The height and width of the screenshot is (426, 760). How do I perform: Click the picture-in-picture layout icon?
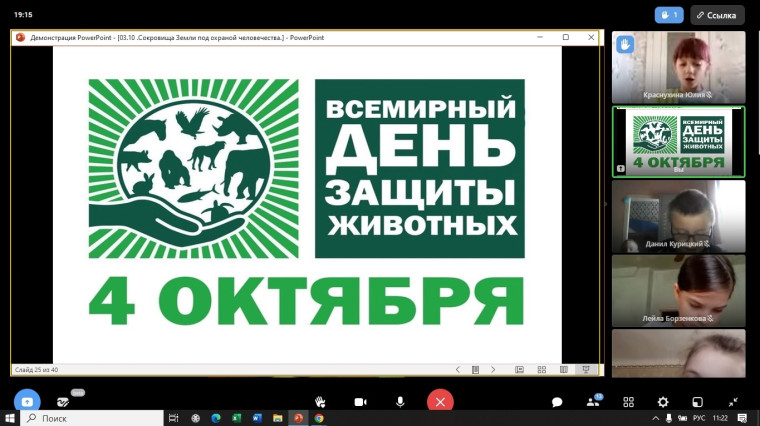coord(697,402)
